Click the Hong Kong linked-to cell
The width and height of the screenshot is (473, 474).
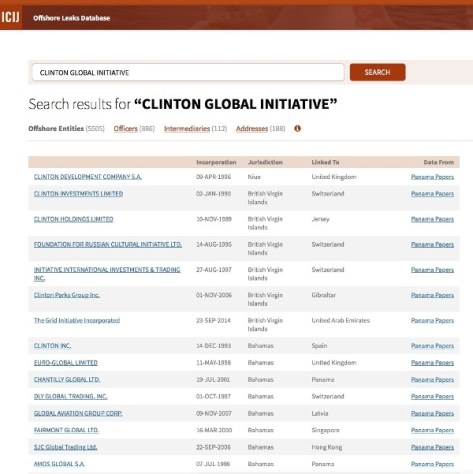327,447
